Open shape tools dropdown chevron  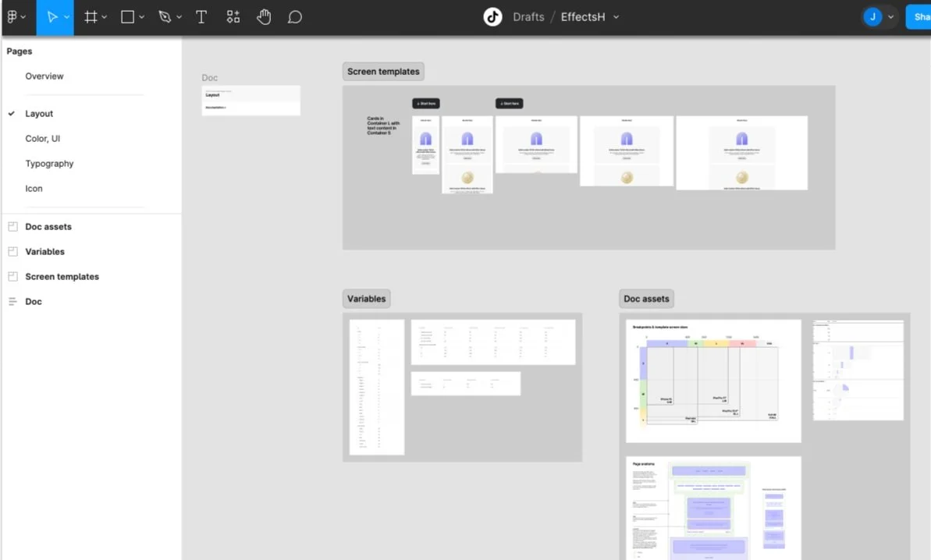(x=142, y=17)
